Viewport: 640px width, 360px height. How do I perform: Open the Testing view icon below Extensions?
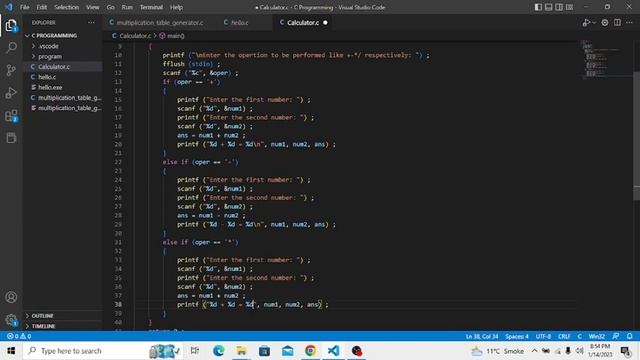point(11,138)
